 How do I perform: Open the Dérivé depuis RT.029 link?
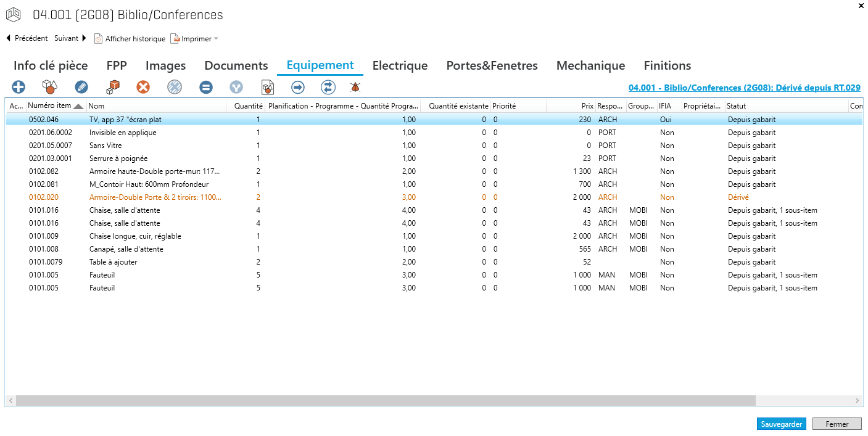[744, 88]
